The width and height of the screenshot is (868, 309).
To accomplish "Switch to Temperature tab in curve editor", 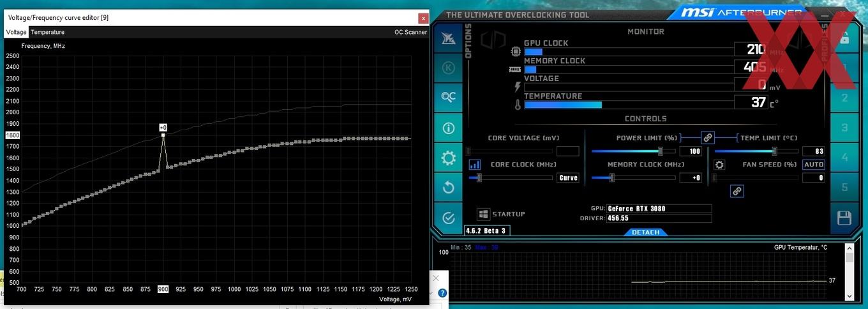I will [x=47, y=32].
